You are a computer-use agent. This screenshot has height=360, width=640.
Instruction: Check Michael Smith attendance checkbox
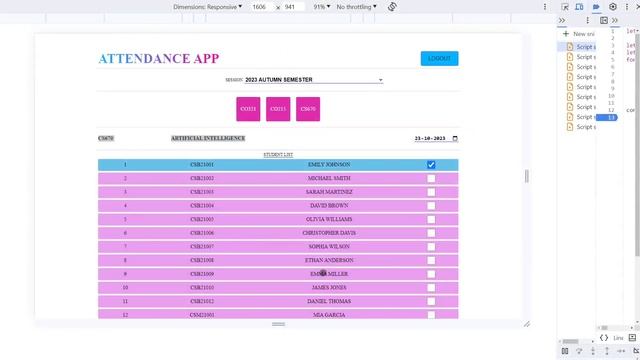coord(431,178)
